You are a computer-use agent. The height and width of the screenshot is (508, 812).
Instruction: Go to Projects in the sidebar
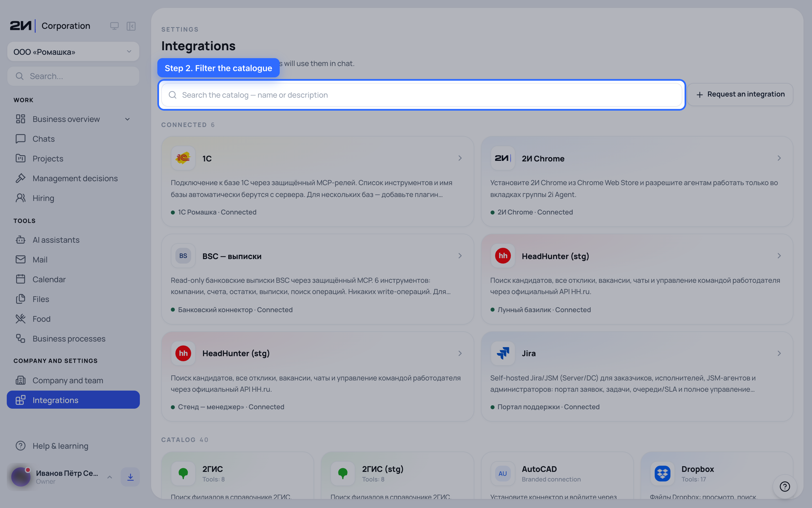tap(73, 159)
